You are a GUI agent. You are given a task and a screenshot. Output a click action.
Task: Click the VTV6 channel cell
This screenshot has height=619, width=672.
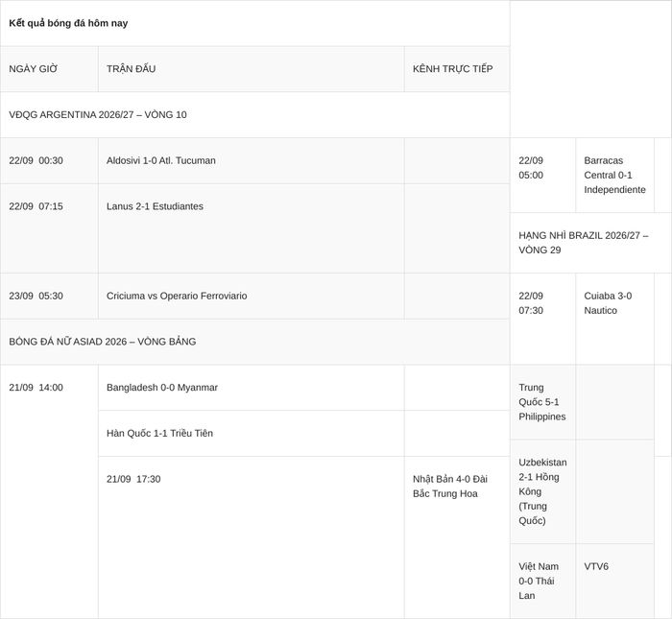[x=596, y=567]
